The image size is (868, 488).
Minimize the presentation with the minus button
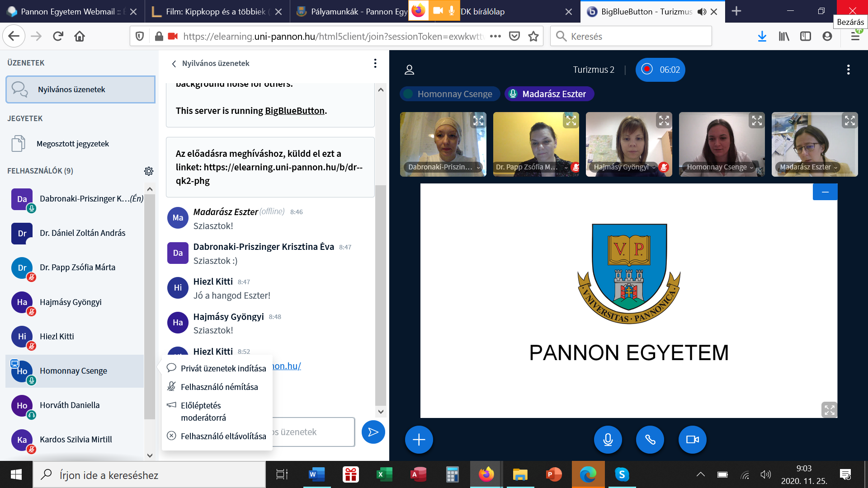tap(825, 192)
